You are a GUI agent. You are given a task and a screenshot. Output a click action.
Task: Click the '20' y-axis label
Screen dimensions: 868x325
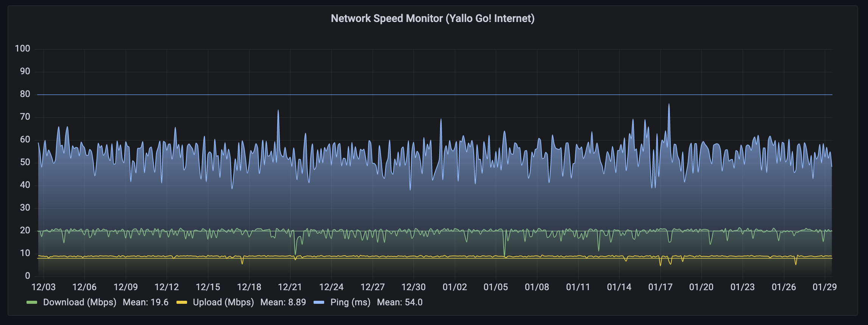click(x=25, y=230)
